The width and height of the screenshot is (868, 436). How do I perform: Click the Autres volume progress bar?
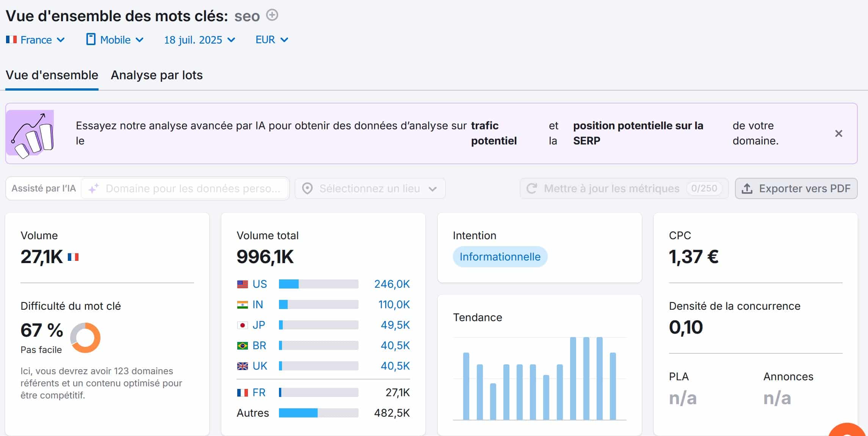coord(318,413)
